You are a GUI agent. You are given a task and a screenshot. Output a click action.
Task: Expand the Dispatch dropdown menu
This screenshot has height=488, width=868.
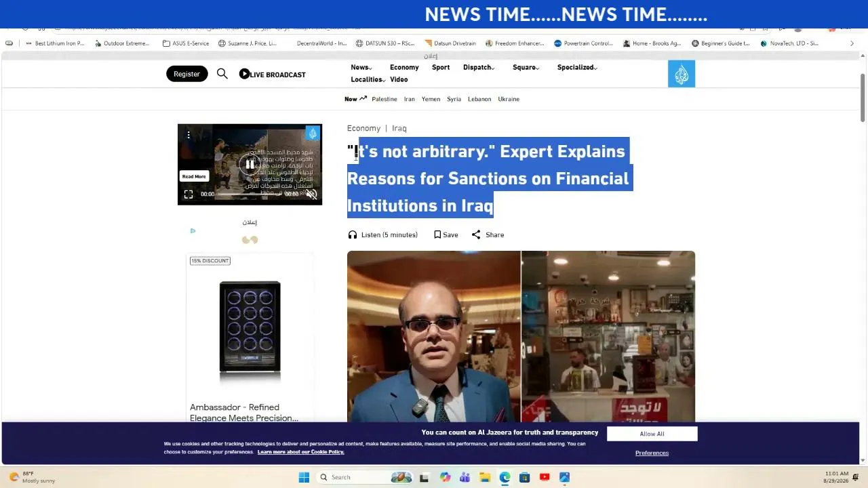pos(479,67)
